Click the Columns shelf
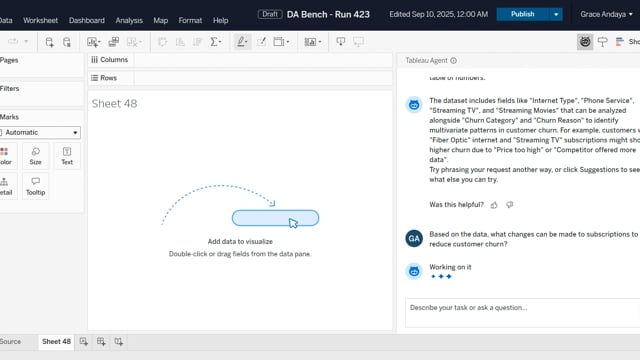 coord(240,60)
